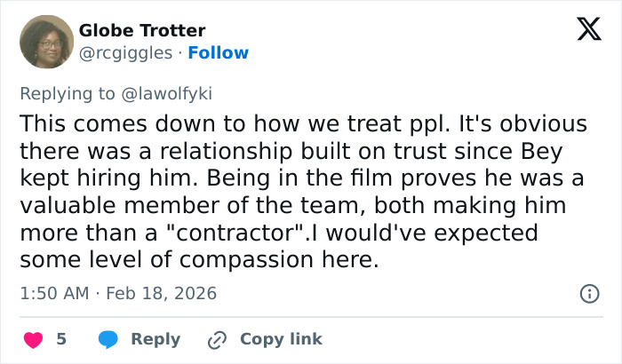Click the X logo icon
Viewport: 622px width, 364px height.
tap(583, 30)
